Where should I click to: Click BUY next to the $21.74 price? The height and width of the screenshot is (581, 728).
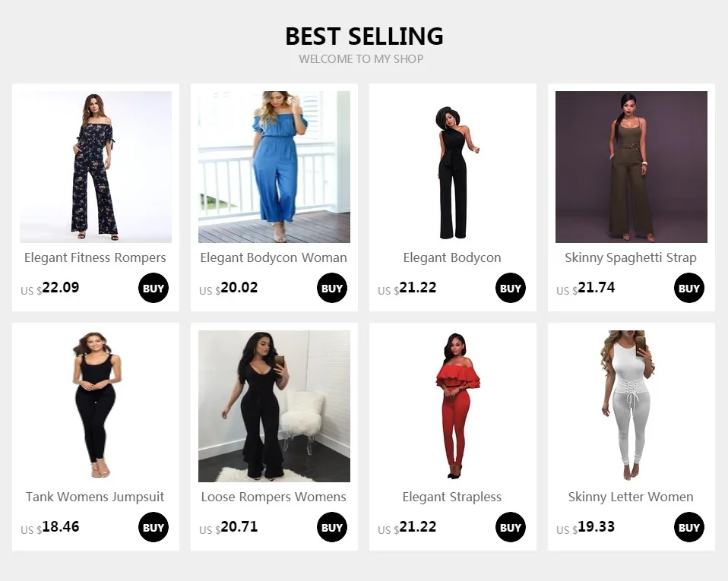click(689, 288)
